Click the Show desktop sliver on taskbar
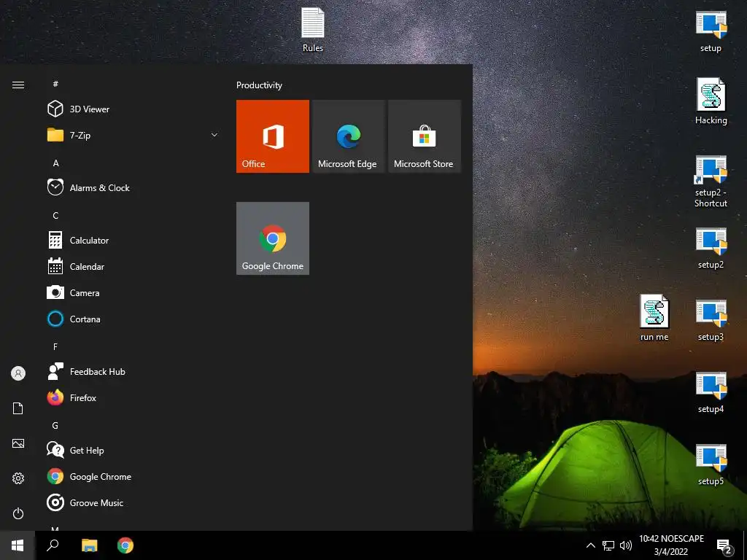 [745, 545]
